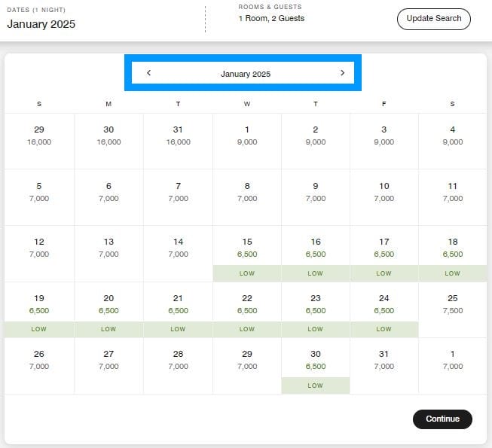Choose January 20 low-price date

(x=108, y=309)
